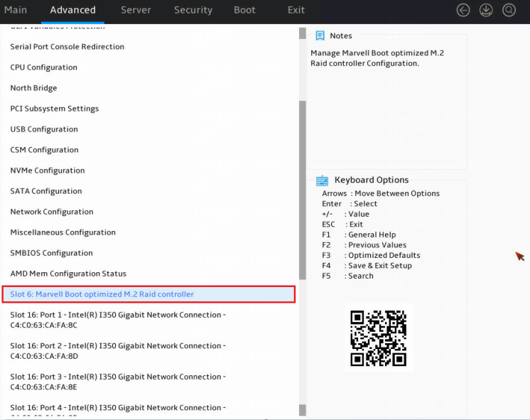Image resolution: width=530 pixels, height=420 pixels.
Task: Select North Bridge entry
Action: pyautogui.click(x=33, y=88)
